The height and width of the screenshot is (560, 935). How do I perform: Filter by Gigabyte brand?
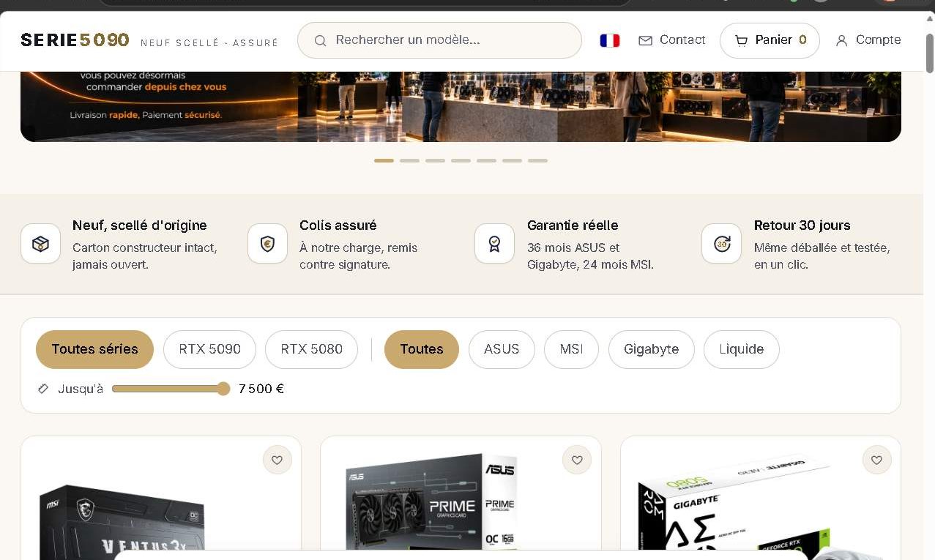point(652,349)
